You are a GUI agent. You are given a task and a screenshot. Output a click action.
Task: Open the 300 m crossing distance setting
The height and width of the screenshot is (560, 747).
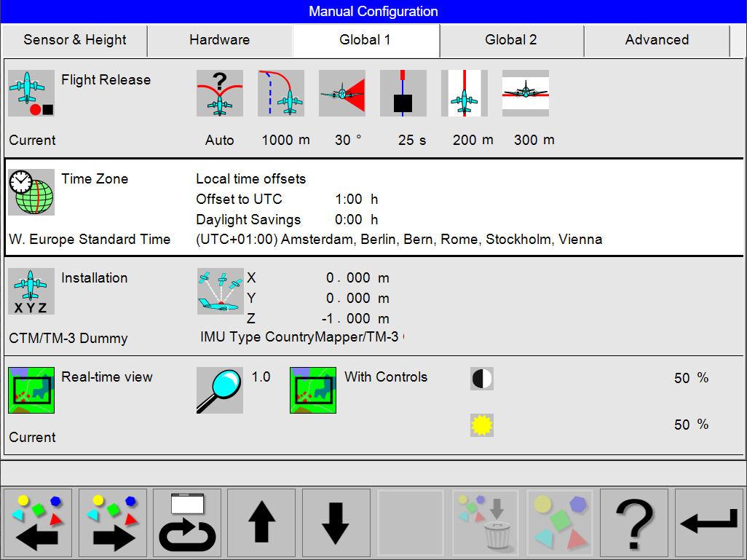point(525,93)
